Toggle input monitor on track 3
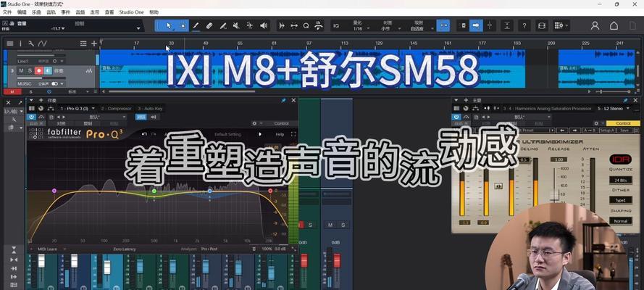 coord(48,70)
